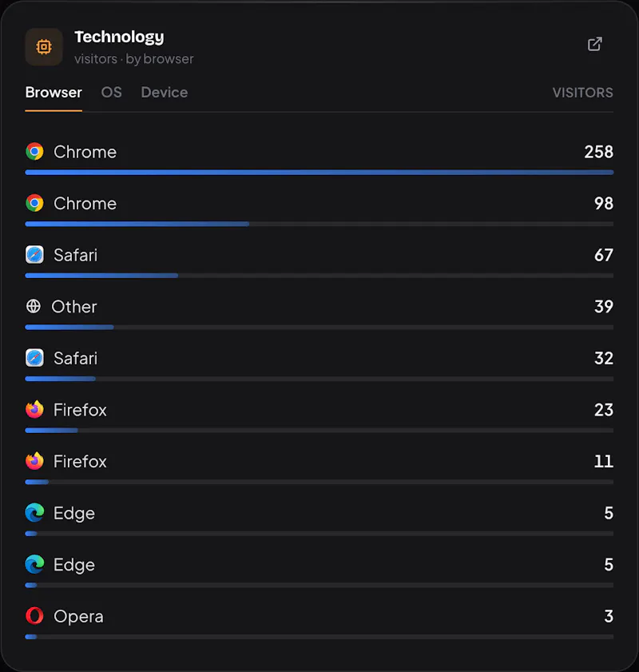639x672 pixels.
Task: Open the external link icon in the Technology header
Action: [594, 44]
